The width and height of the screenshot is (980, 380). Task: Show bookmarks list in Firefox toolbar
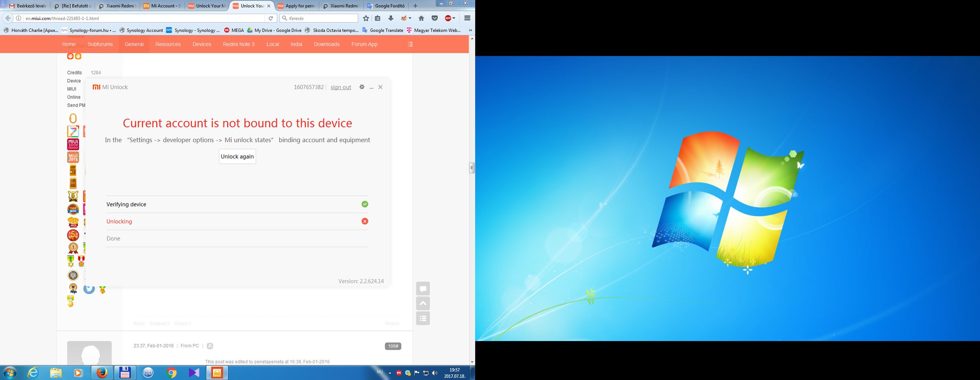click(x=378, y=18)
